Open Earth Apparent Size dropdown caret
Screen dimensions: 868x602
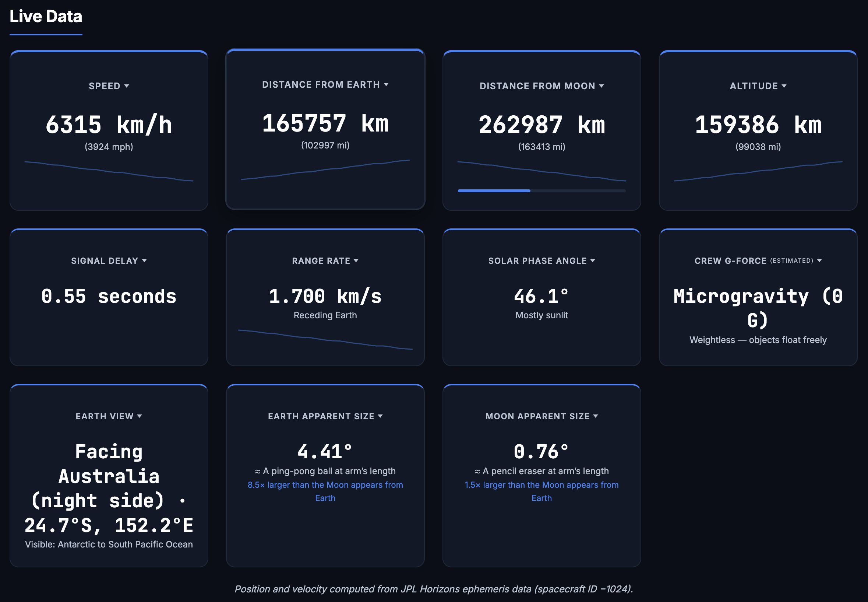coord(380,416)
